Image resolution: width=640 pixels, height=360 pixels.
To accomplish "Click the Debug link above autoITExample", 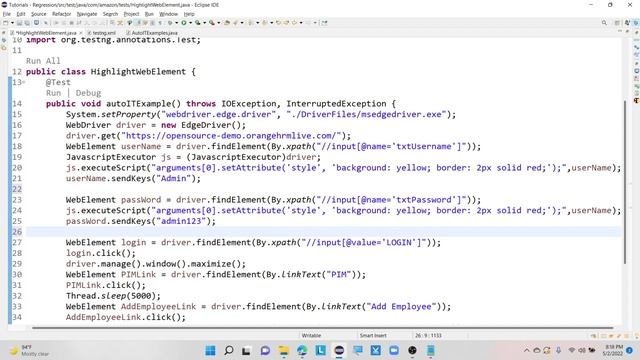I will point(88,93).
